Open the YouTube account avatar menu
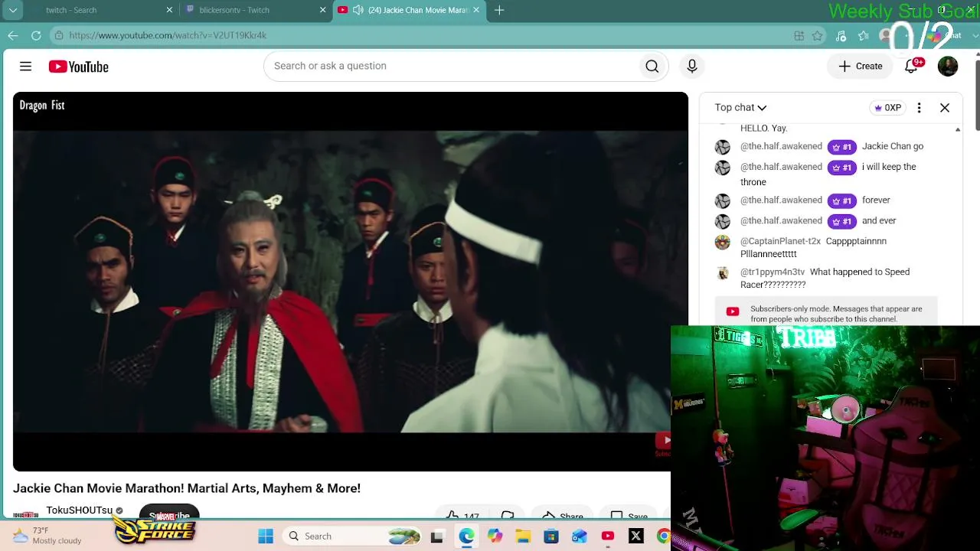980x551 pixels. tap(948, 67)
